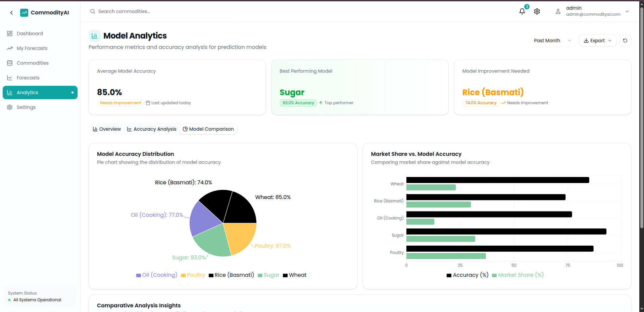Select the Model Comparison tab

208,129
